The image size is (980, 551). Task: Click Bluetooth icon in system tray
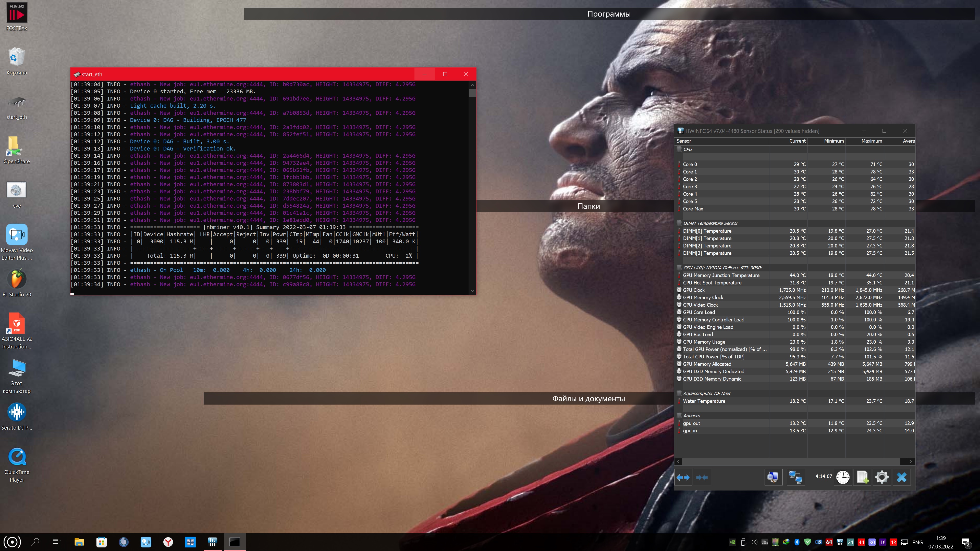click(797, 542)
